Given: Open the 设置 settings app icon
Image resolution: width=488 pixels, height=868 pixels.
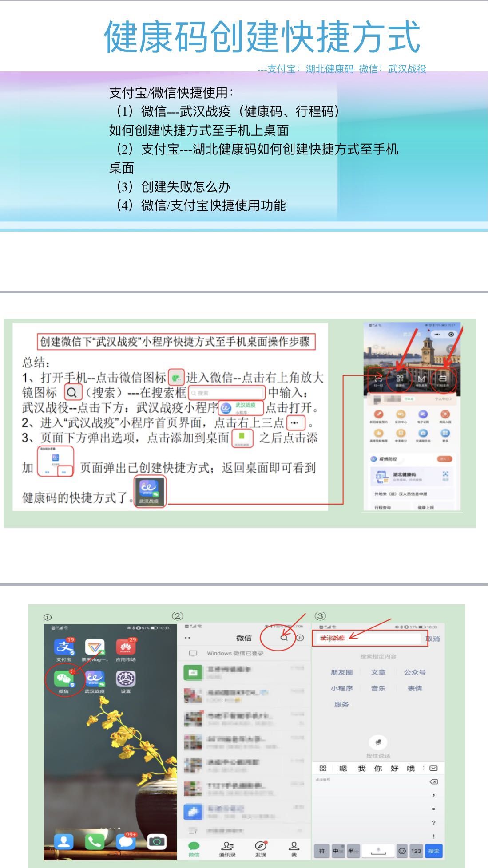Looking at the screenshot, I should (x=126, y=679).
